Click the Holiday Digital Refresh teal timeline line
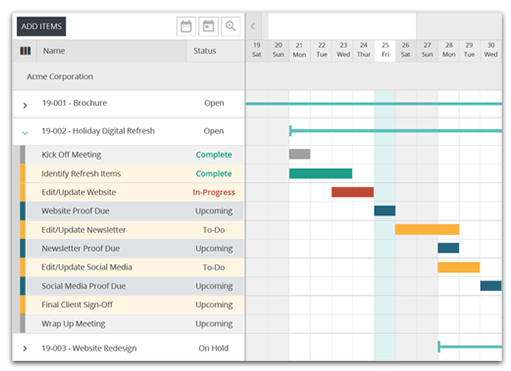511x371 pixels. pos(396,131)
